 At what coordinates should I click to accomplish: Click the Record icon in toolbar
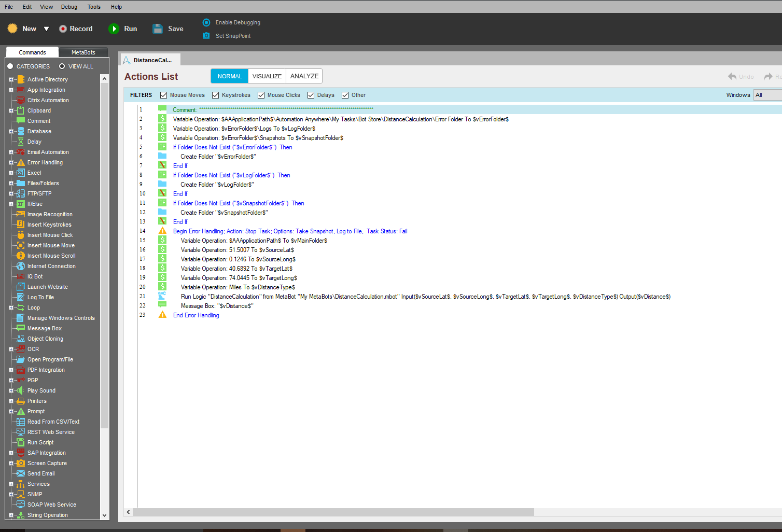(x=63, y=29)
